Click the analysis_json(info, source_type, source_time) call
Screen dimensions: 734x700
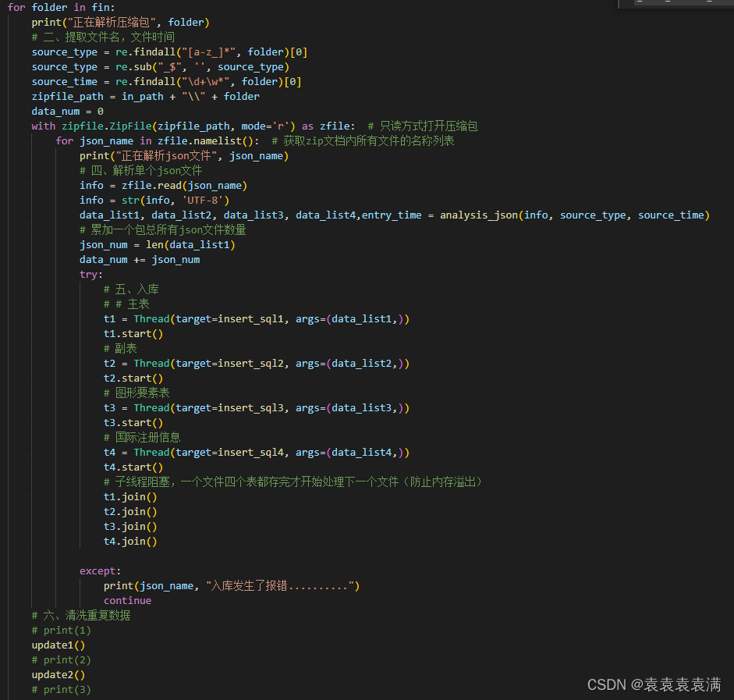pos(575,215)
